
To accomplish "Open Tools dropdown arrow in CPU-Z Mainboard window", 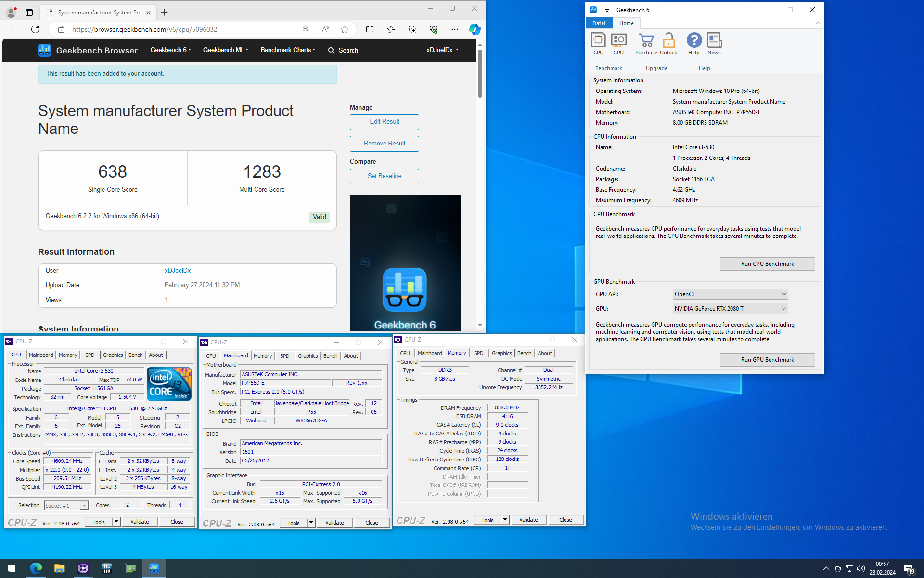I will tap(311, 523).
